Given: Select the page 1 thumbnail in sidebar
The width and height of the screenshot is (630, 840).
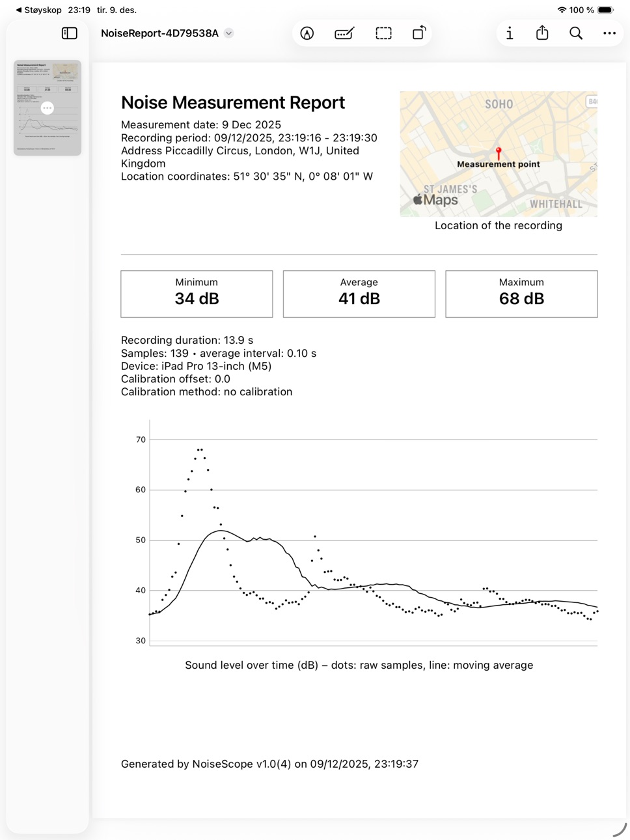Looking at the screenshot, I should 48,107.
